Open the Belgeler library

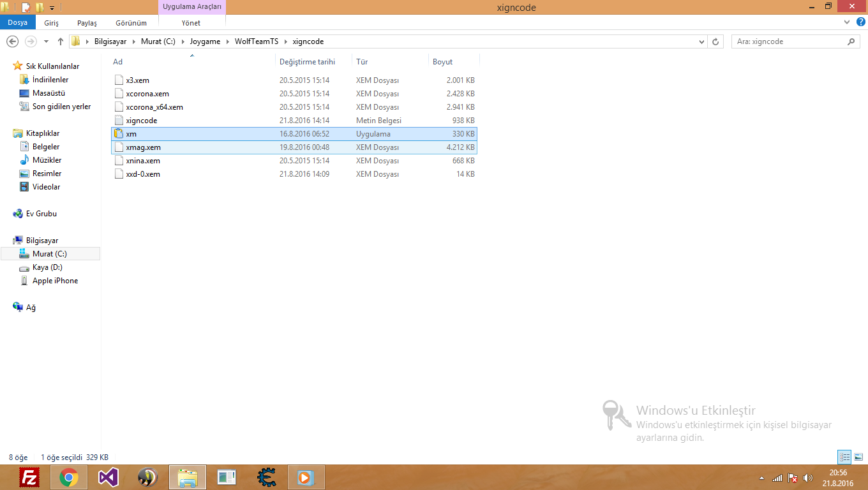[46, 147]
